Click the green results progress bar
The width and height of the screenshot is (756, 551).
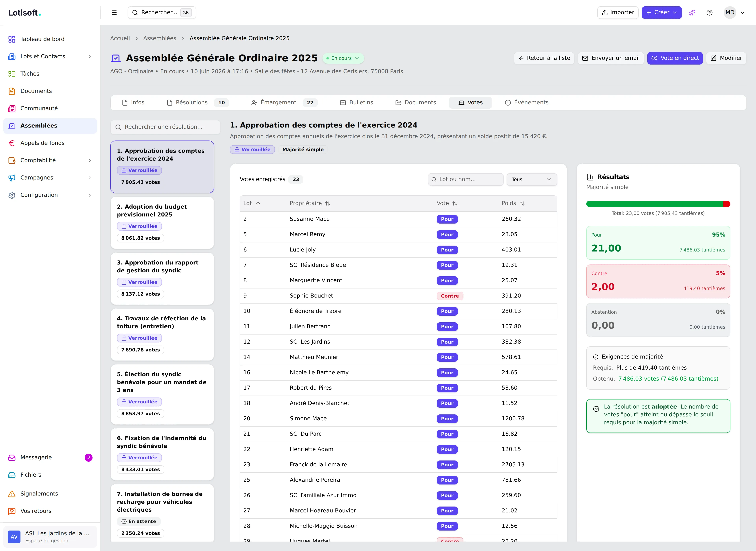[x=654, y=204]
